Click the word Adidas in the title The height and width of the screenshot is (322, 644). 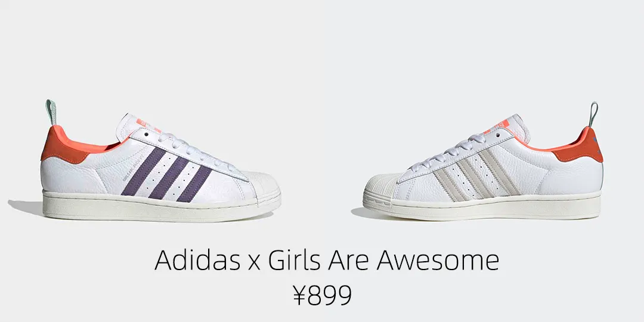click(197, 259)
